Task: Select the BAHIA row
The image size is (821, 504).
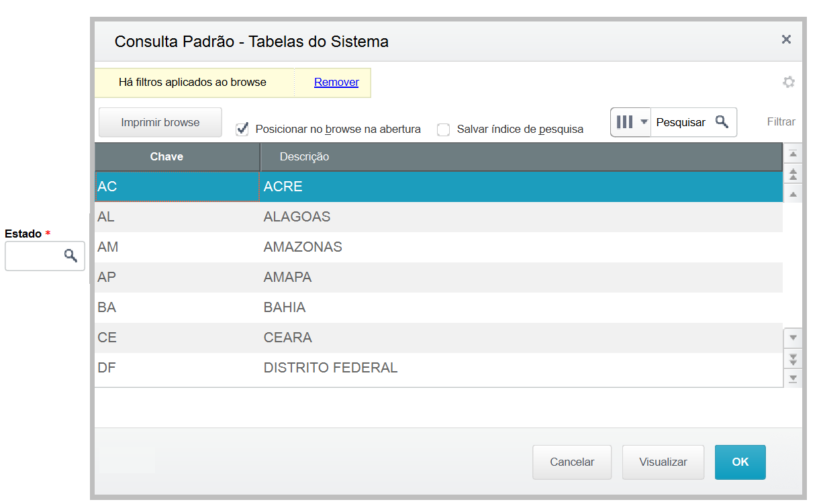Action: point(285,307)
